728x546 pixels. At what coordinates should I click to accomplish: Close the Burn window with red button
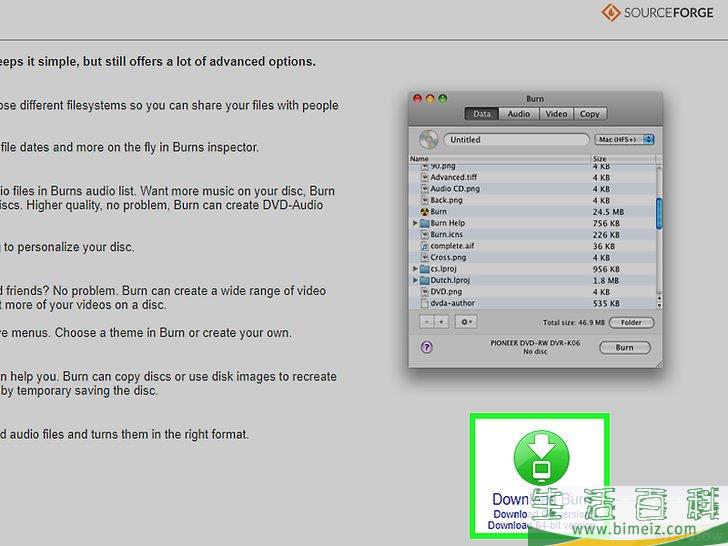click(x=417, y=98)
